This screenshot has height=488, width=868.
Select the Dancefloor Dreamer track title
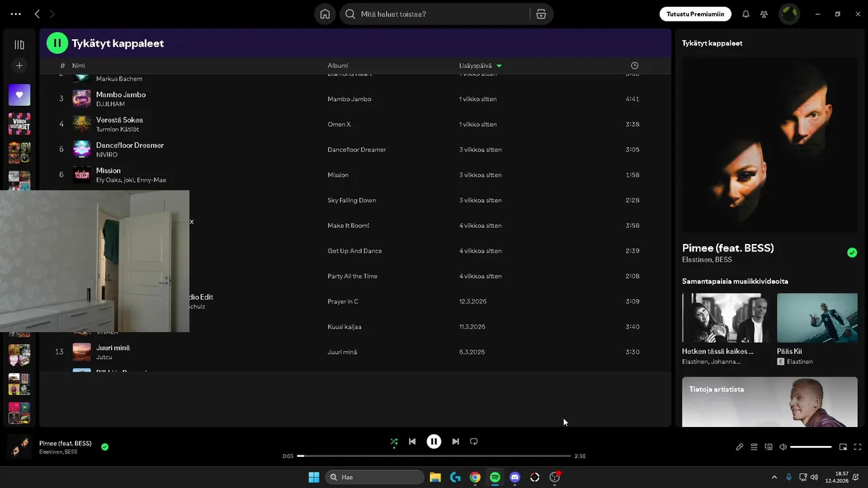(130, 145)
